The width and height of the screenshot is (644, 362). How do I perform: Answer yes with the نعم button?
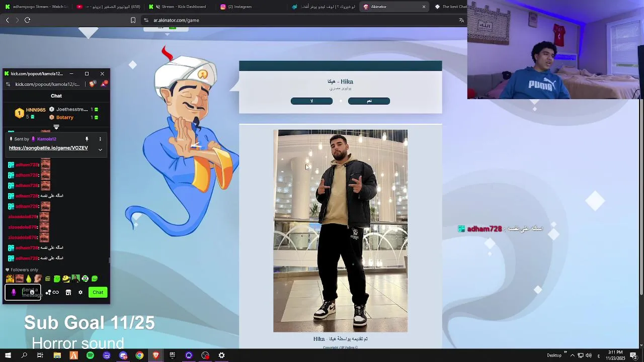pyautogui.click(x=369, y=101)
